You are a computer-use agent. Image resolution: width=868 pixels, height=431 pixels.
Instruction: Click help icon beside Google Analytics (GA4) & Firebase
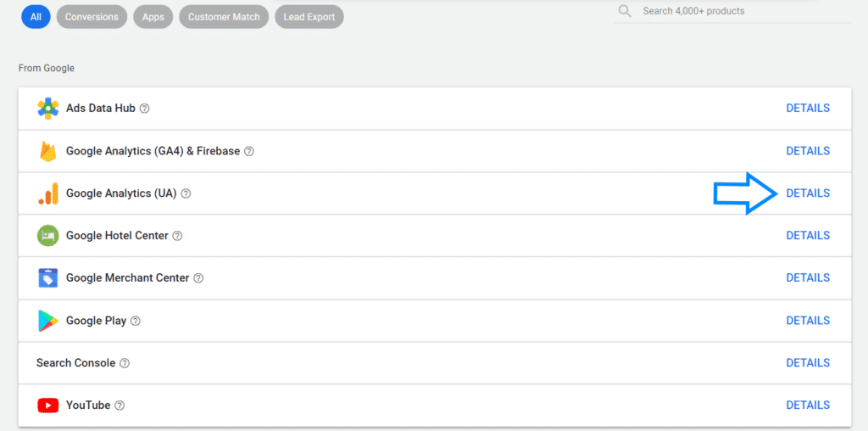[x=249, y=151]
